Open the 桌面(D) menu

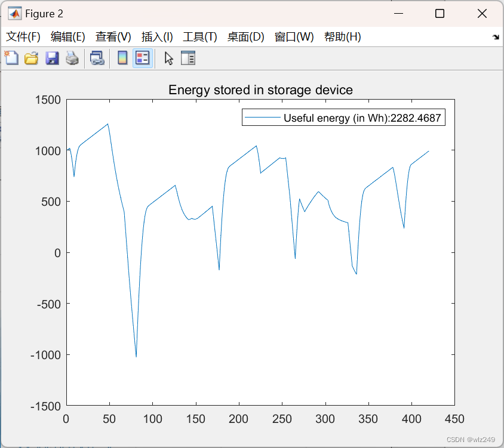(246, 37)
